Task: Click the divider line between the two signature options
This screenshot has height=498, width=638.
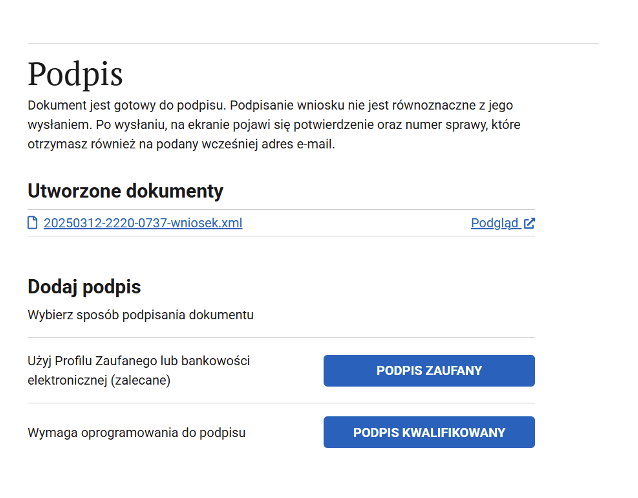Action: (x=281, y=403)
